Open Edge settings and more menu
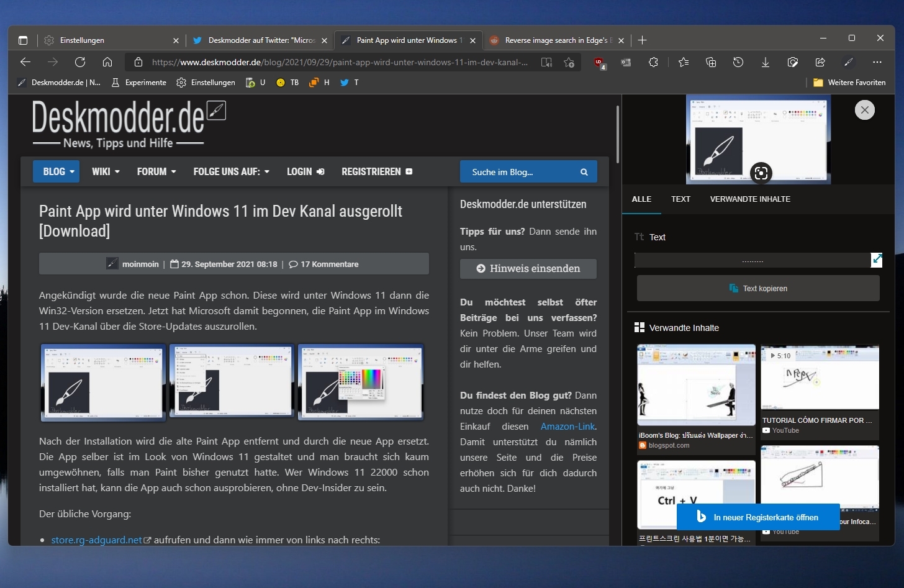Screen dimensions: 904x588 [877, 62]
